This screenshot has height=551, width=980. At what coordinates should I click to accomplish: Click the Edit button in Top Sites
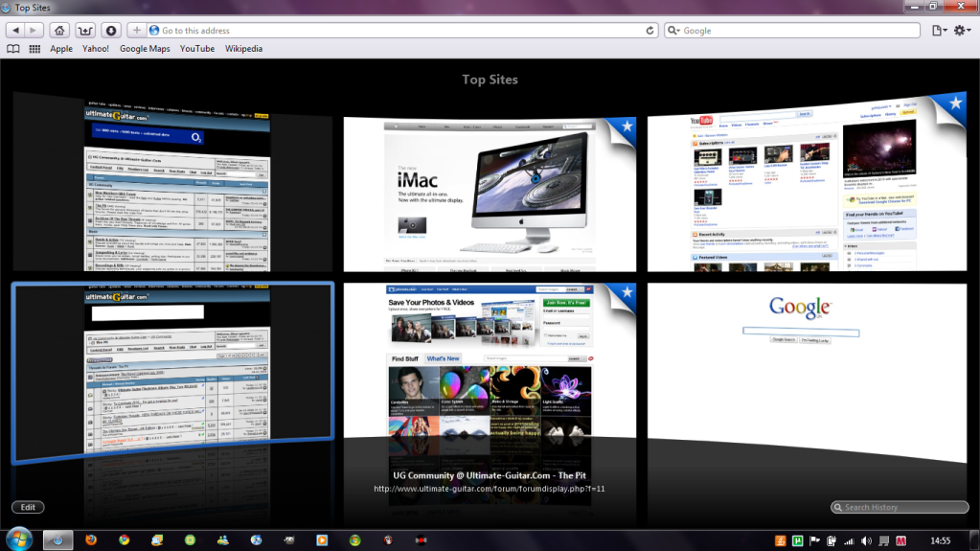pos(28,507)
